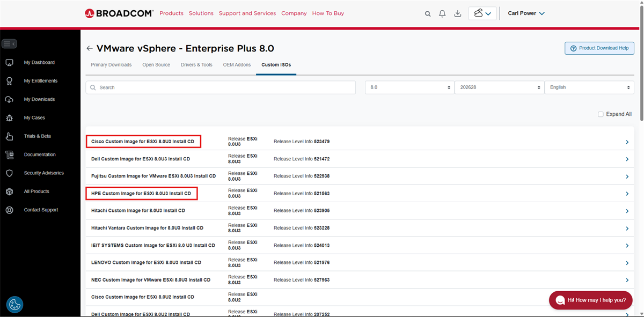The height and width of the screenshot is (317, 644).
Task: Open the search magnifier in the header
Action: [428, 14]
